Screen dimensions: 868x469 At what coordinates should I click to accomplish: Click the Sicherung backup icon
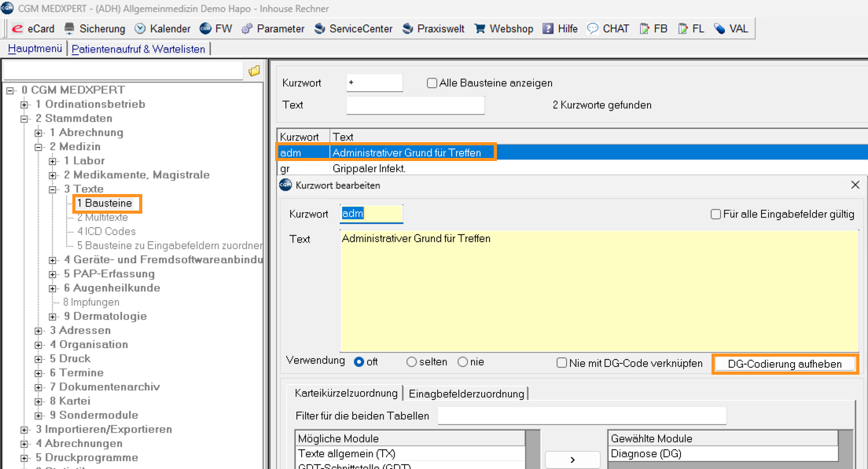[x=70, y=28]
